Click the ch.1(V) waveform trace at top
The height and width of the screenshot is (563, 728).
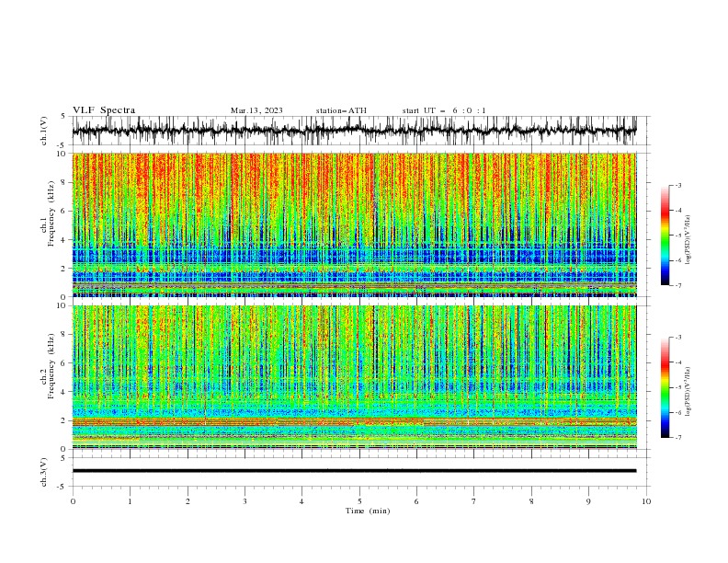click(x=355, y=131)
